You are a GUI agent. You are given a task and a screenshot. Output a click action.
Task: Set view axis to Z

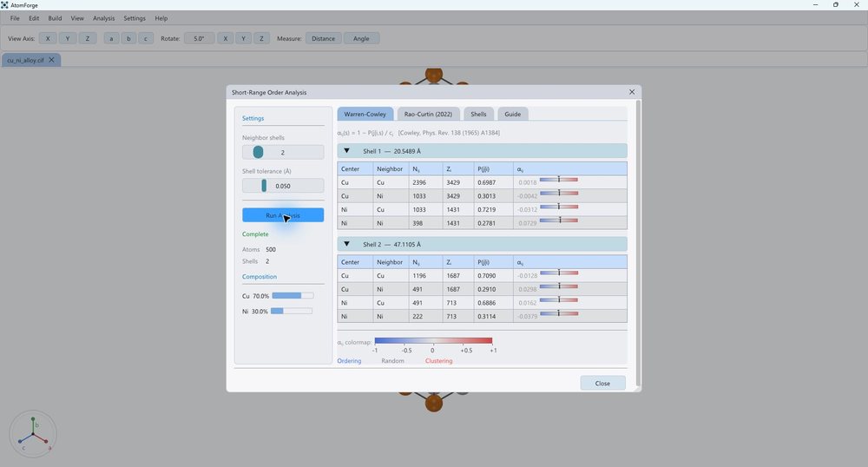(88, 39)
